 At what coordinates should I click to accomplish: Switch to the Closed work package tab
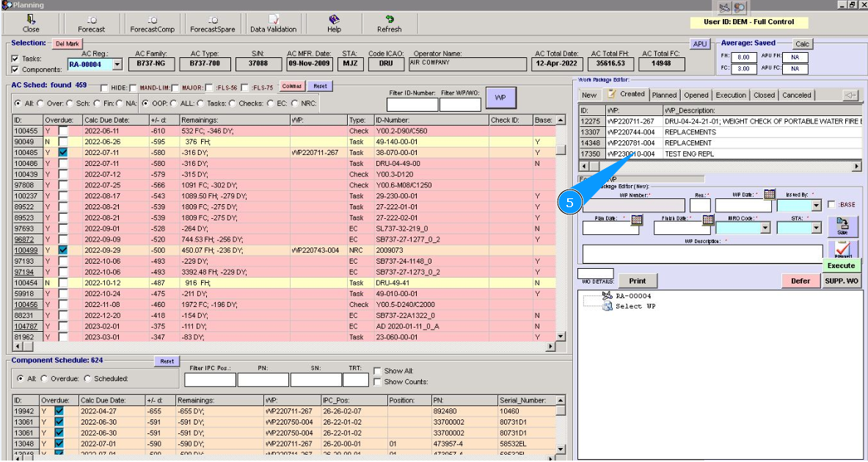[763, 95]
